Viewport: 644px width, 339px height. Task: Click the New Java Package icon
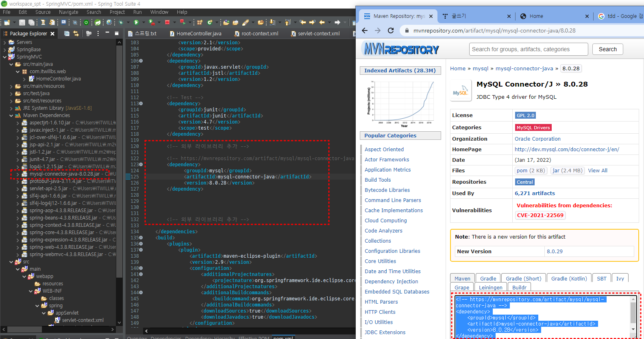pyautogui.click(x=200, y=22)
